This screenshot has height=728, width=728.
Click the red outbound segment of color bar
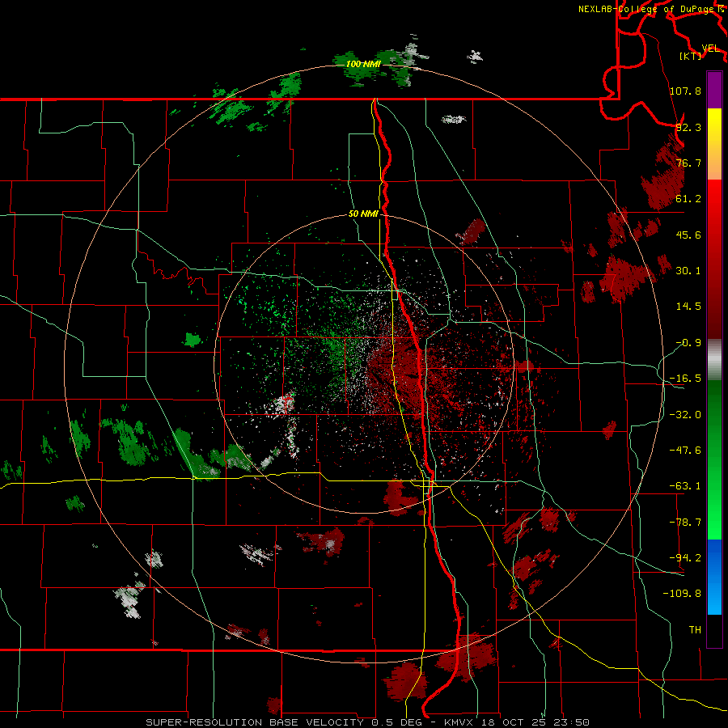[x=714, y=259]
